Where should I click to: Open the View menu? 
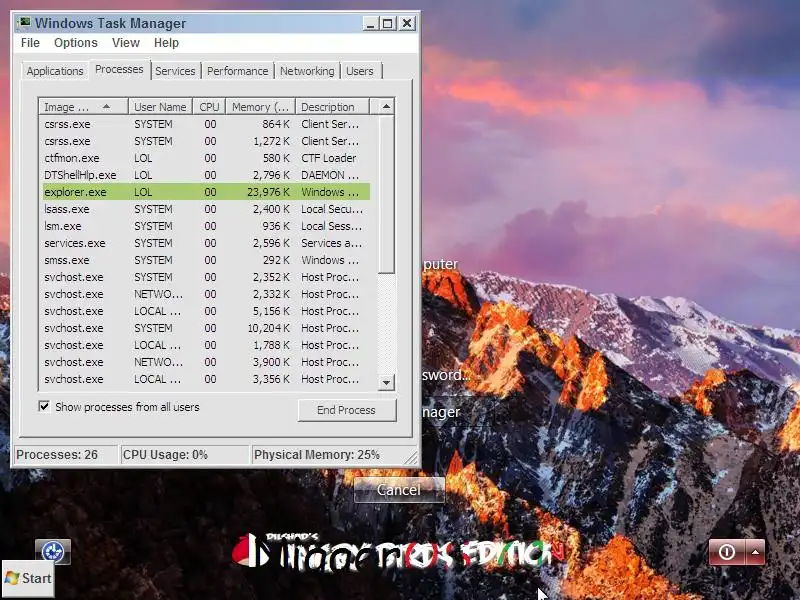126,43
